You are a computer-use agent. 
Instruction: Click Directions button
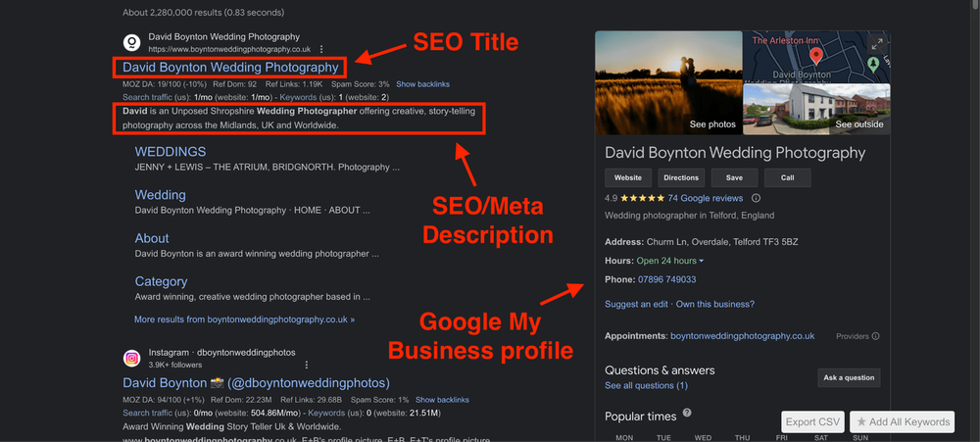(x=681, y=177)
